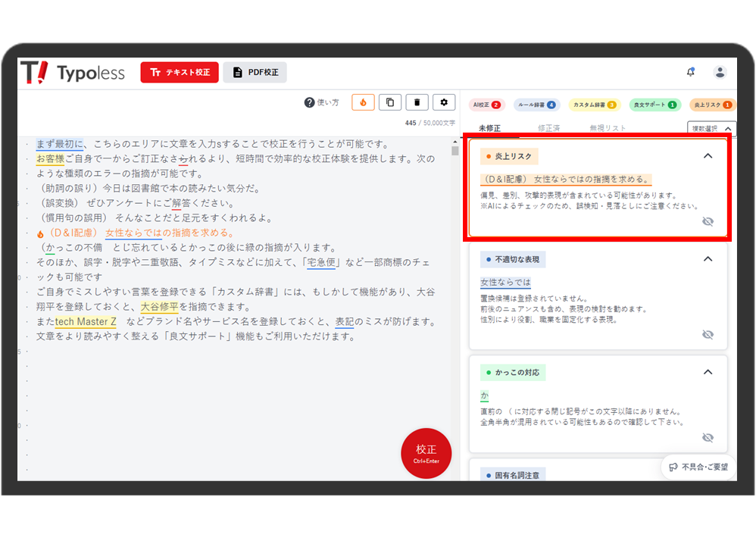Collapse the 不適切な表現 card

tap(708, 259)
